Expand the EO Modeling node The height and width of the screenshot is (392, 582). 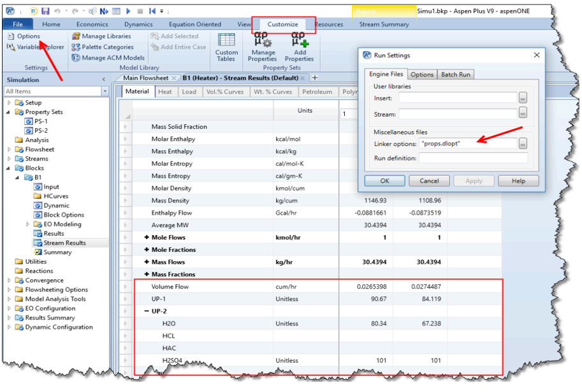point(27,224)
